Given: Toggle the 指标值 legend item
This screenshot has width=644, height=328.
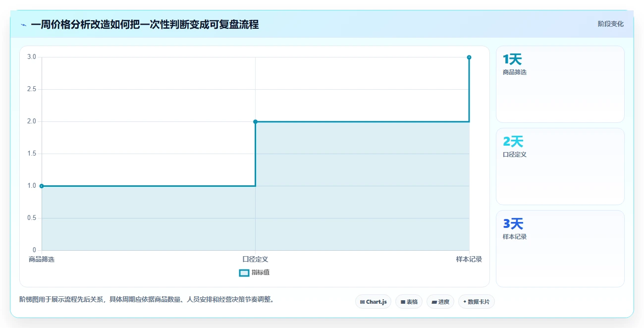Looking at the screenshot, I should [x=254, y=273].
